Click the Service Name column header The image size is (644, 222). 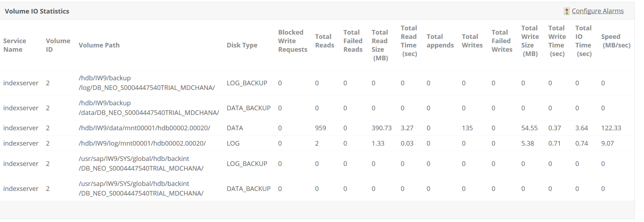15,45
